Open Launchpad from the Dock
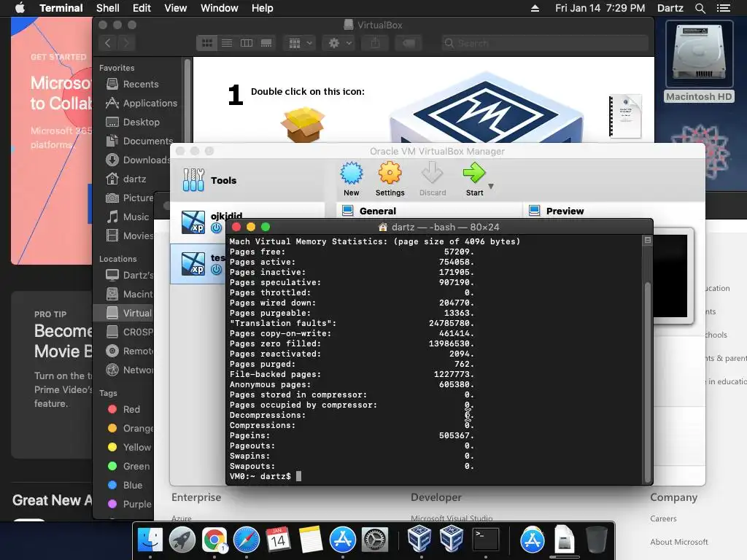This screenshot has width=747, height=560. [x=182, y=540]
